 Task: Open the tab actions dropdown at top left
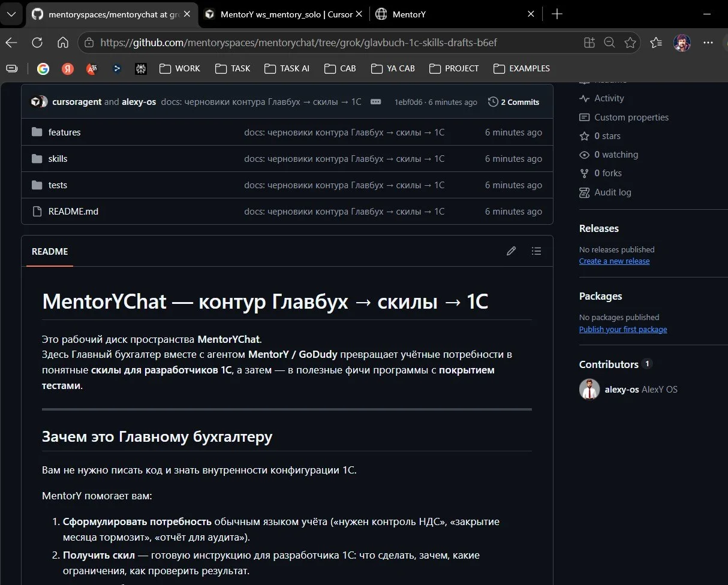tap(11, 14)
